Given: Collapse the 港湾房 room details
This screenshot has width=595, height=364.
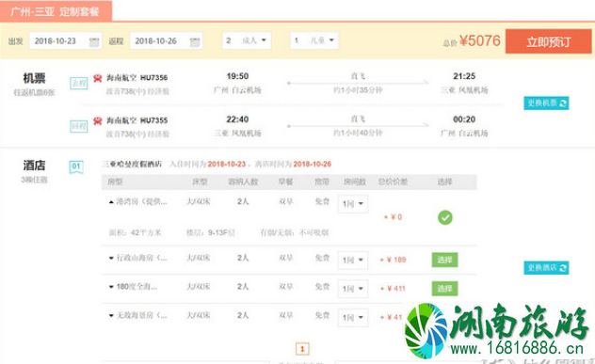Looking at the screenshot, I should point(111,202).
